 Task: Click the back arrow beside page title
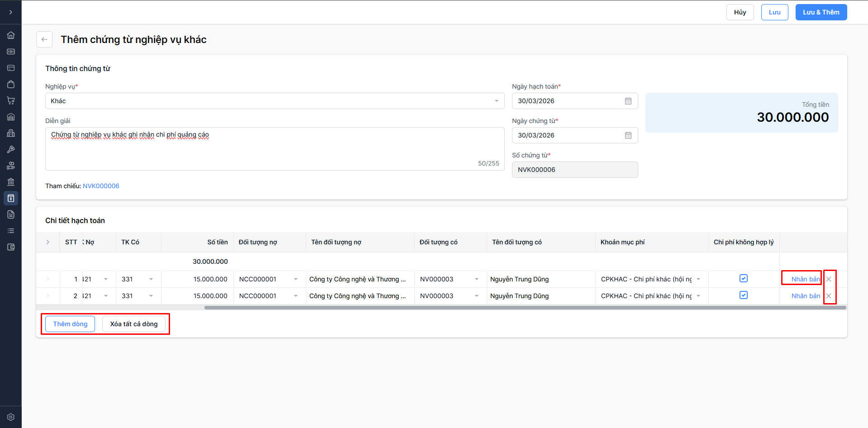(44, 39)
